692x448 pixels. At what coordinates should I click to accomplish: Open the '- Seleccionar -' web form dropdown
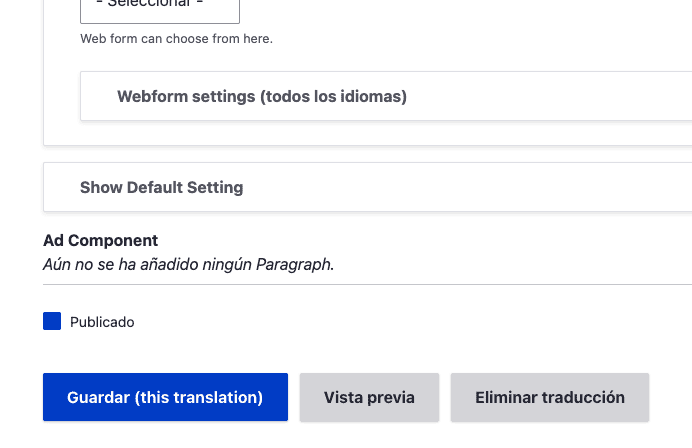coord(159,8)
